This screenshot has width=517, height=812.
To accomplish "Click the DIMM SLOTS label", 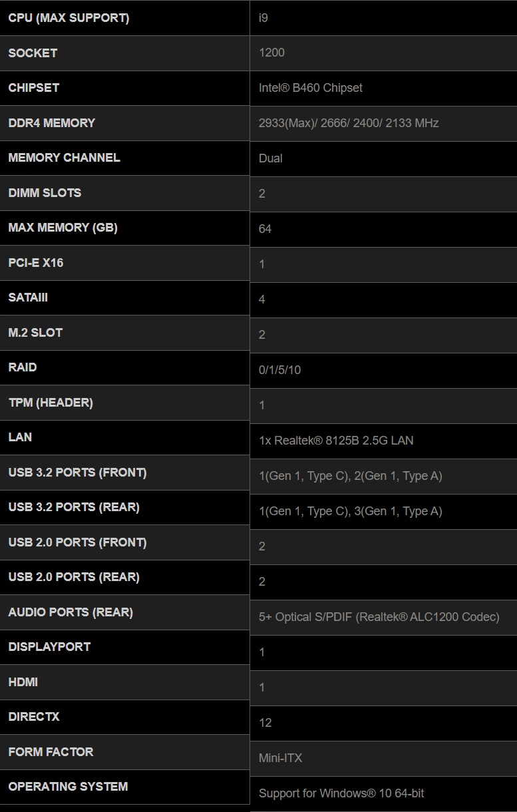I will tap(45, 193).
